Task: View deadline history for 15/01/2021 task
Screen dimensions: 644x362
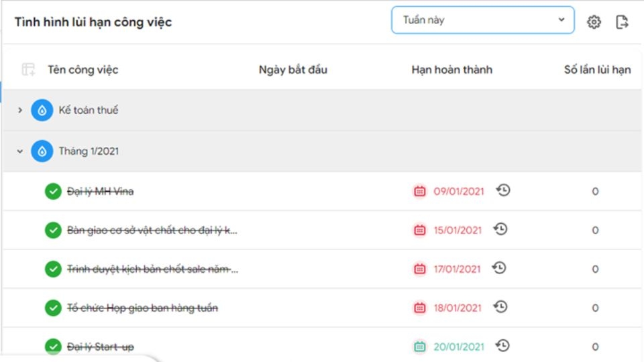Action: (500, 229)
